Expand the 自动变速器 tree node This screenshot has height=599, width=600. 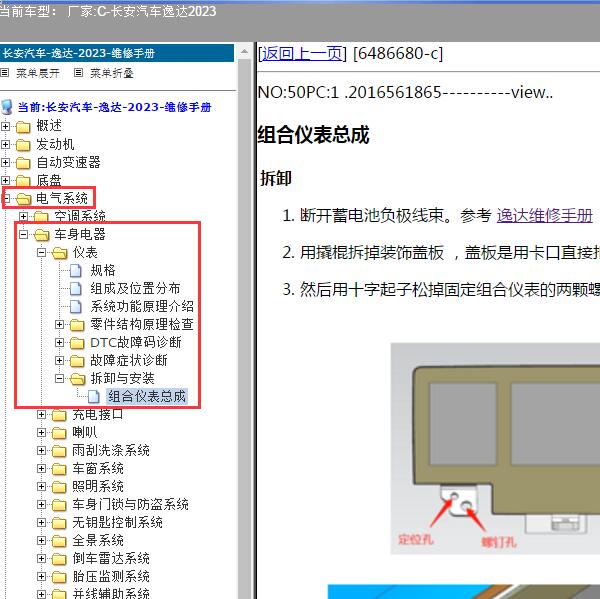click(x=5, y=162)
